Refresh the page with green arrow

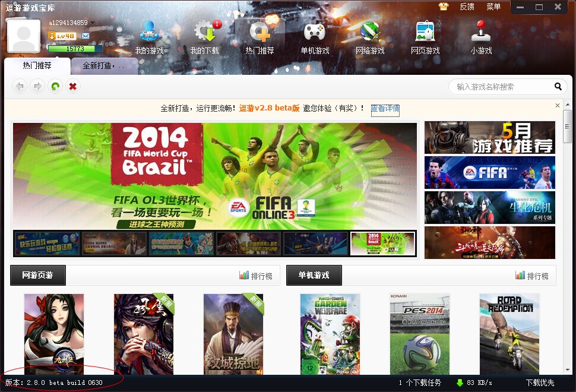pyautogui.click(x=55, y=86)
